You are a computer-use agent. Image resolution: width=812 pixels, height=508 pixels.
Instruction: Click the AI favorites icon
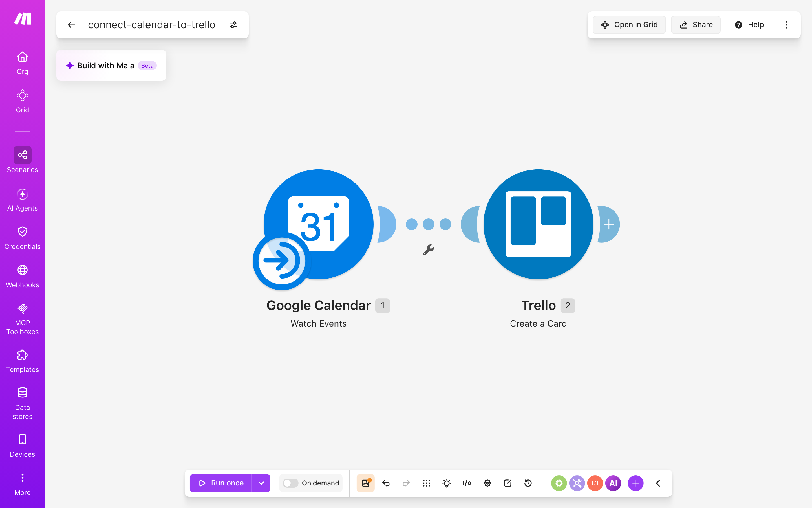tap(613, 483)
